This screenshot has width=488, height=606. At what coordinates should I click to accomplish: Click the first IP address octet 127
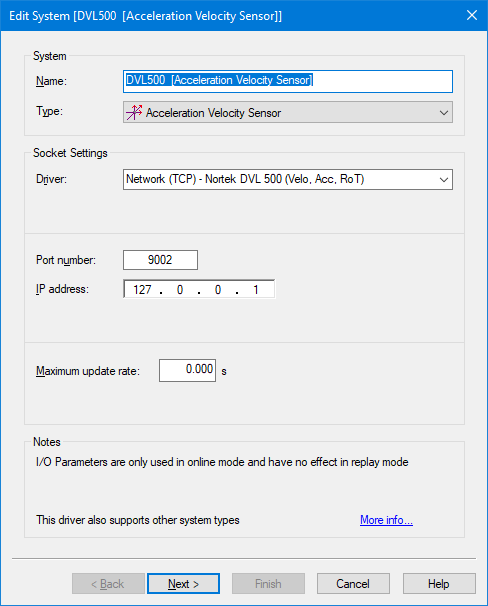tap(142, 289)
